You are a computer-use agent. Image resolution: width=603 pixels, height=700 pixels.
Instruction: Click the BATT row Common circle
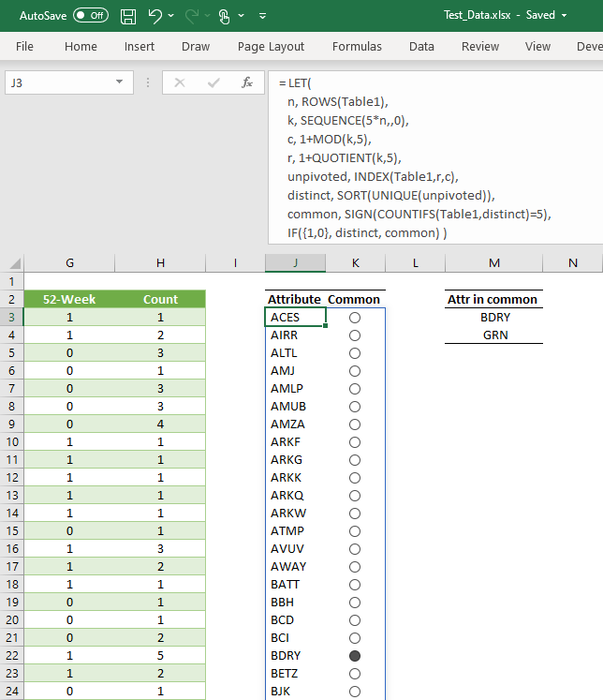click(x=355, y=585)
